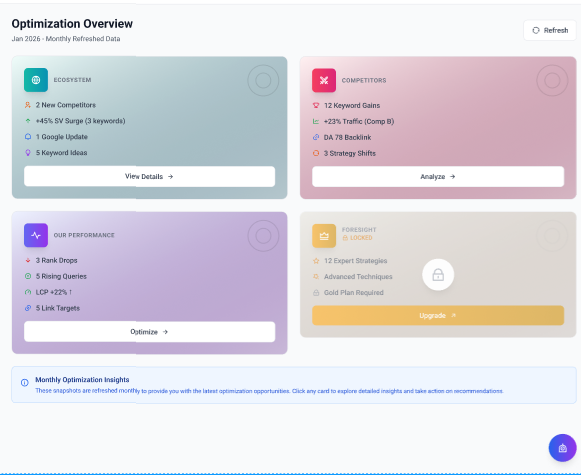The width and height of the screenshot is (581, 475).
Task: Click the '+23% Traffic (Comp B)' text
Action: [x=359, y=122]
